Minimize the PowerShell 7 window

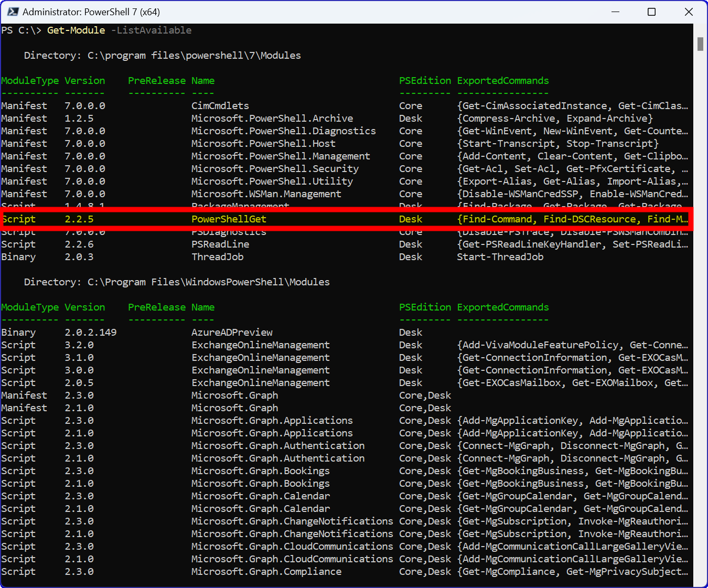tap(615, 12)
